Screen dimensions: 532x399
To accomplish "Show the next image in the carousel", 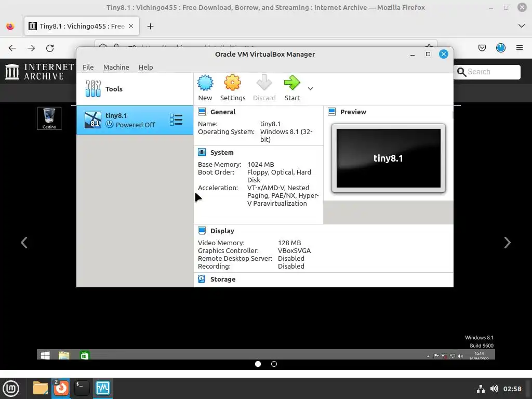I will [507, 243].
